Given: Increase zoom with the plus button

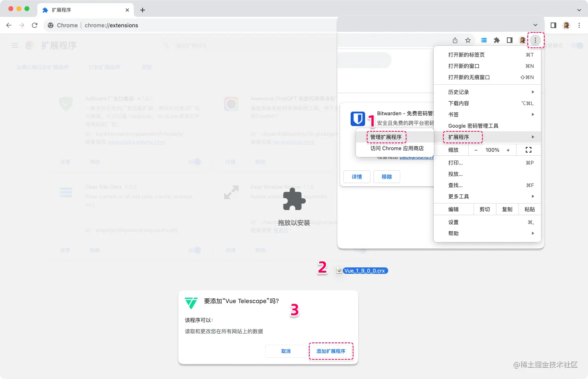Looking at the screenshot, I should tap(508, 150).
